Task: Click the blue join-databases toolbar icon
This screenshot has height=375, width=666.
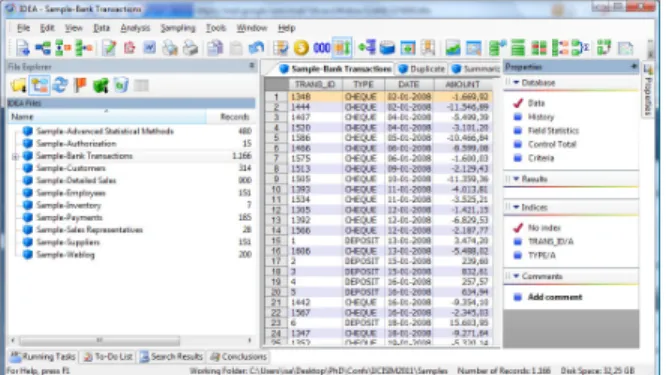Action: click(x=43, y=48)
